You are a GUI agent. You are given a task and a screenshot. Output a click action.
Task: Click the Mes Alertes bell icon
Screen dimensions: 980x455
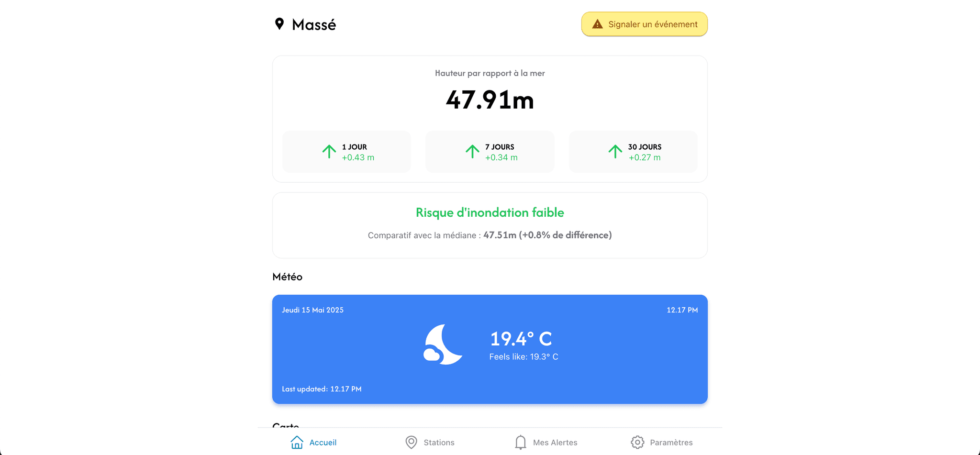(x=521, y=442)
